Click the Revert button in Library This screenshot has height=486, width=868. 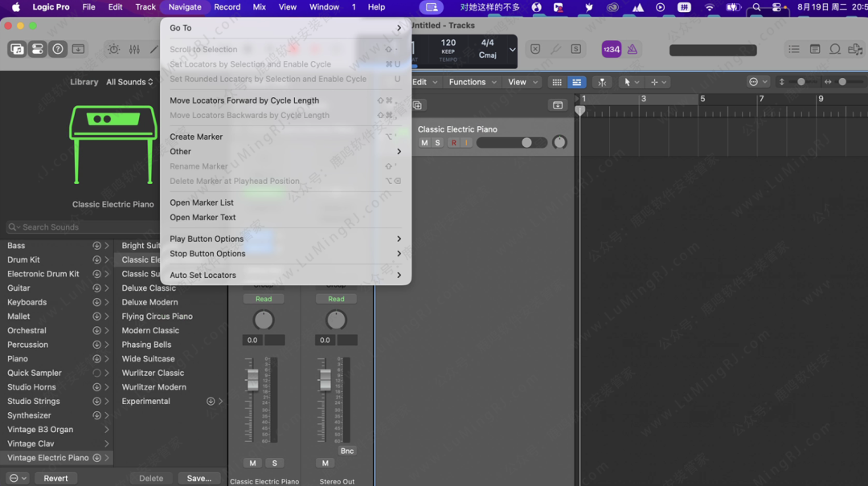click(x=55, y=478)
